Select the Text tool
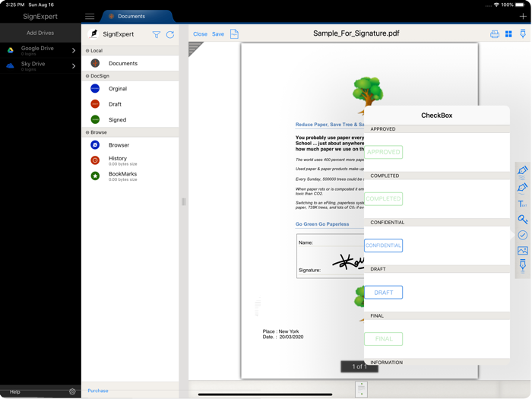Viewport: 532px width, 399px height. pos(523,204)
